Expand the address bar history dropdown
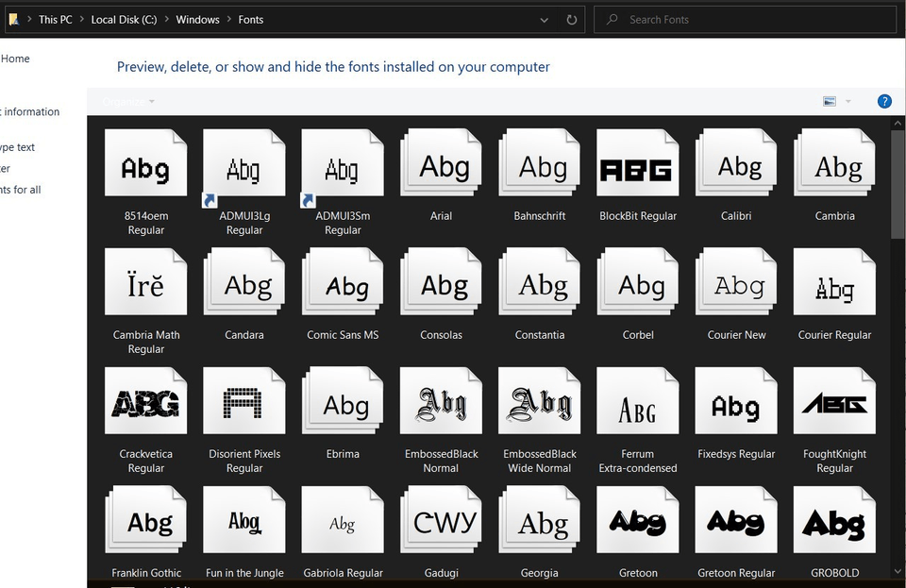 tap(545, 20)
